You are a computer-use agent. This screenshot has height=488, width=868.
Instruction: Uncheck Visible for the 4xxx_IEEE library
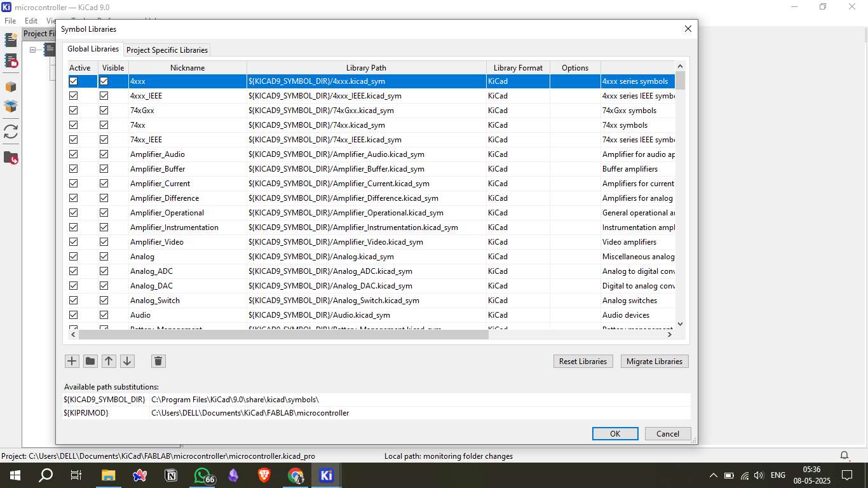click(104, 96)
